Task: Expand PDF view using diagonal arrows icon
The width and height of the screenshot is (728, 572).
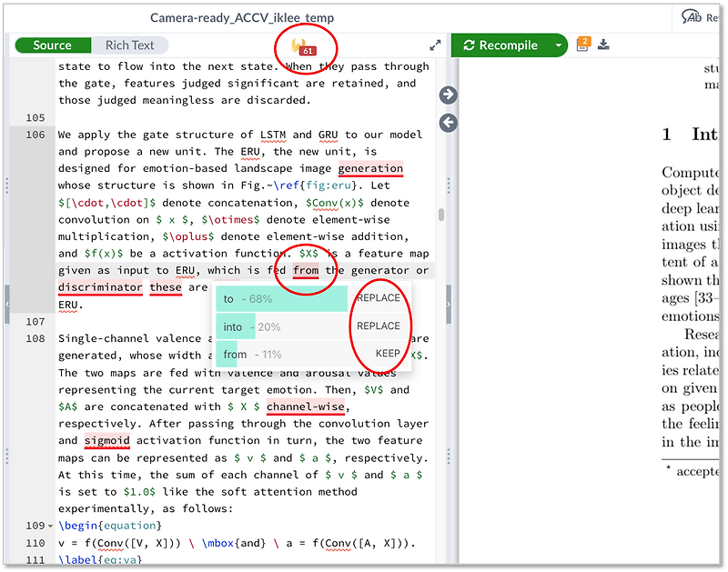Action: 435,44
